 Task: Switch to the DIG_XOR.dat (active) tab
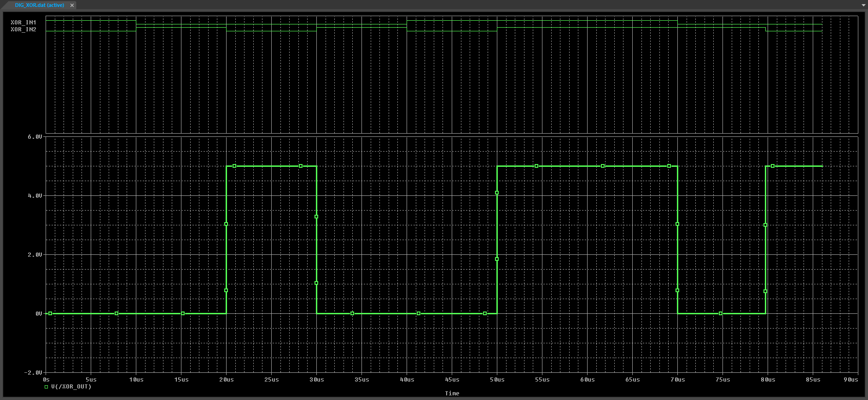point(39,5)
